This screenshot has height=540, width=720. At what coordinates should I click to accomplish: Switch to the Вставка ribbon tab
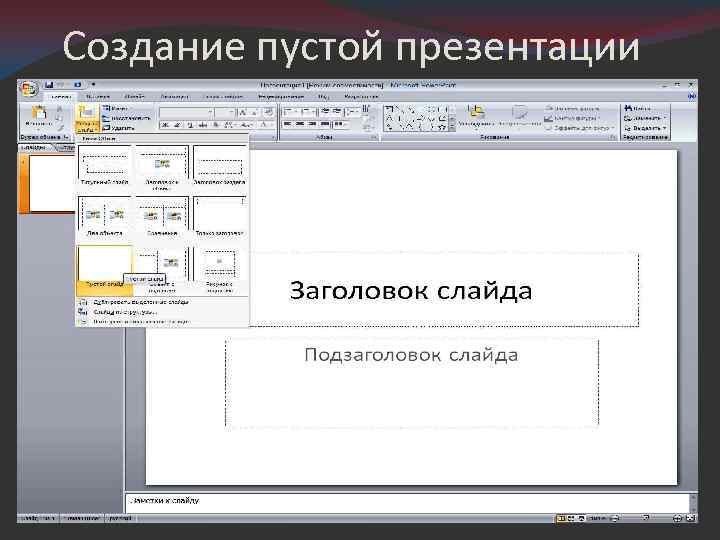[x=98, y=97]
